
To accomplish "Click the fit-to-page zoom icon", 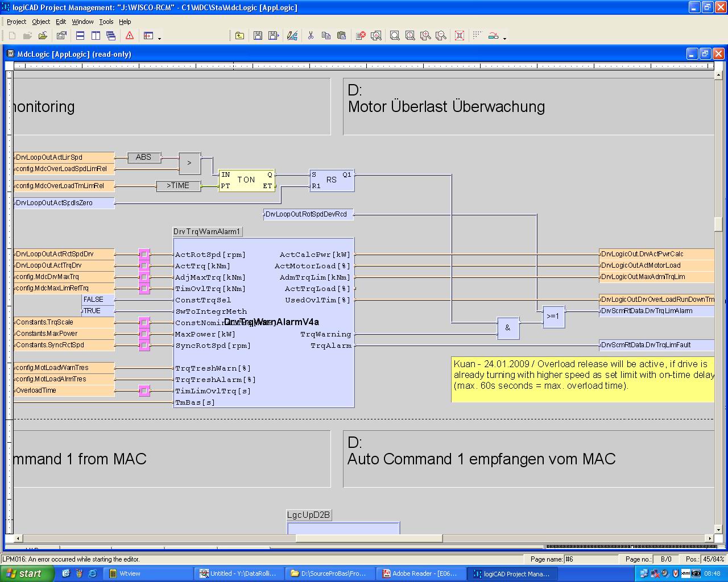I will point(460,36).
